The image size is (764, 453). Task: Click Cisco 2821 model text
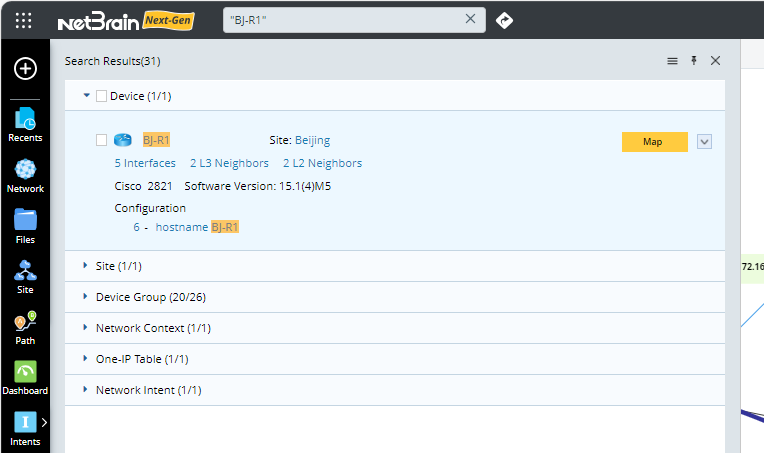click(x=143, y=186)
